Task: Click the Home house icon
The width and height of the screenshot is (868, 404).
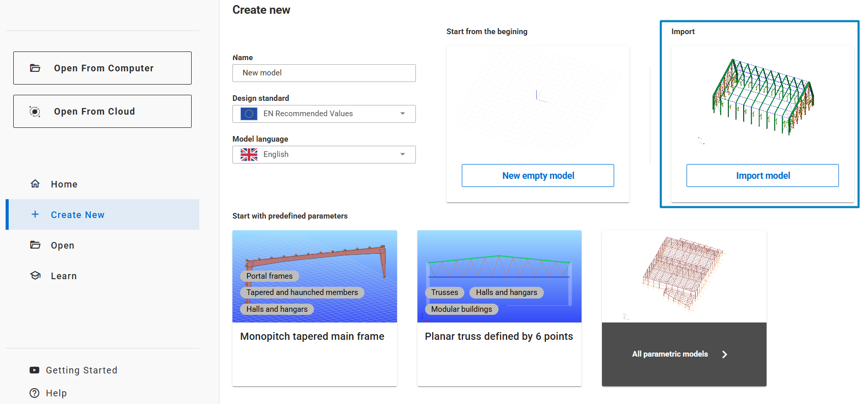Action: click(x=35, y=184)
